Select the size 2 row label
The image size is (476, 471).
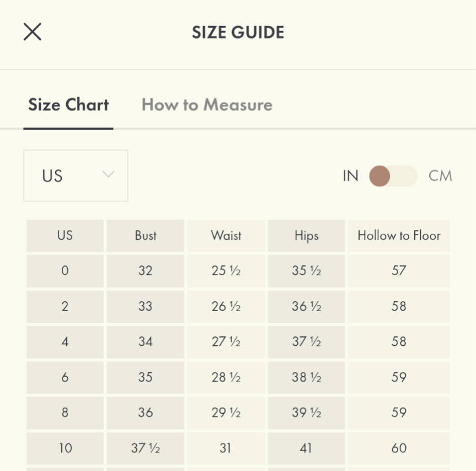coord(65,306)
